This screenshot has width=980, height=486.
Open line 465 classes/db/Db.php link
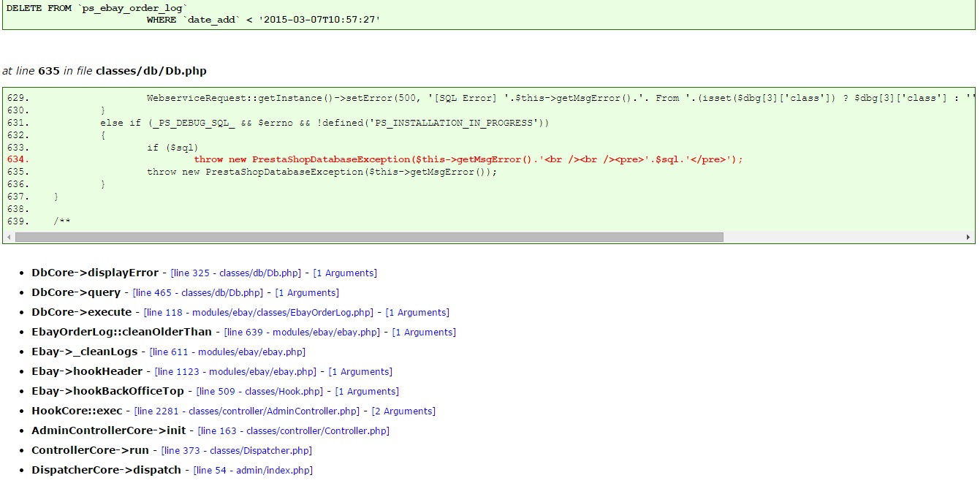point(198,293)
